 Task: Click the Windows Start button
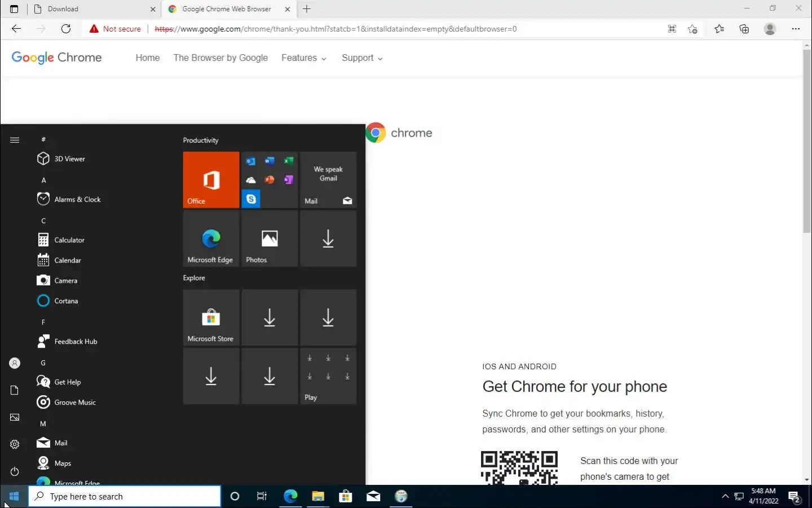coord(14,497)
